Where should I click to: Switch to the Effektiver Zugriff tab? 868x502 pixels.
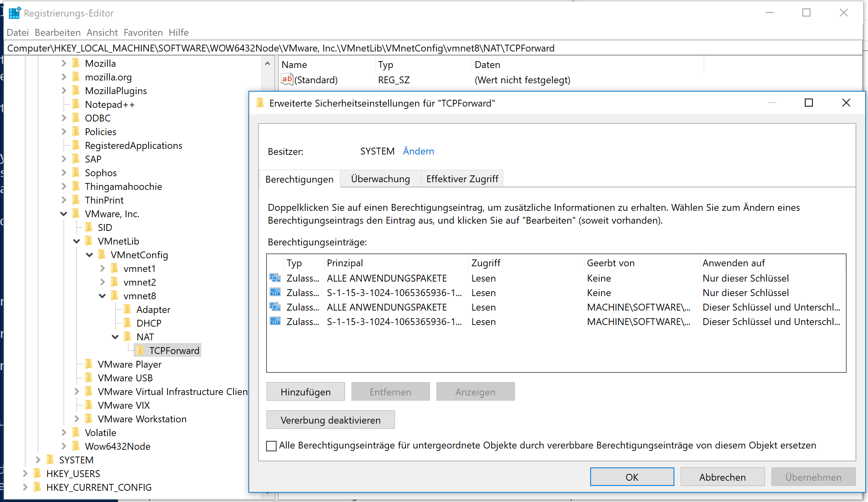462,179
